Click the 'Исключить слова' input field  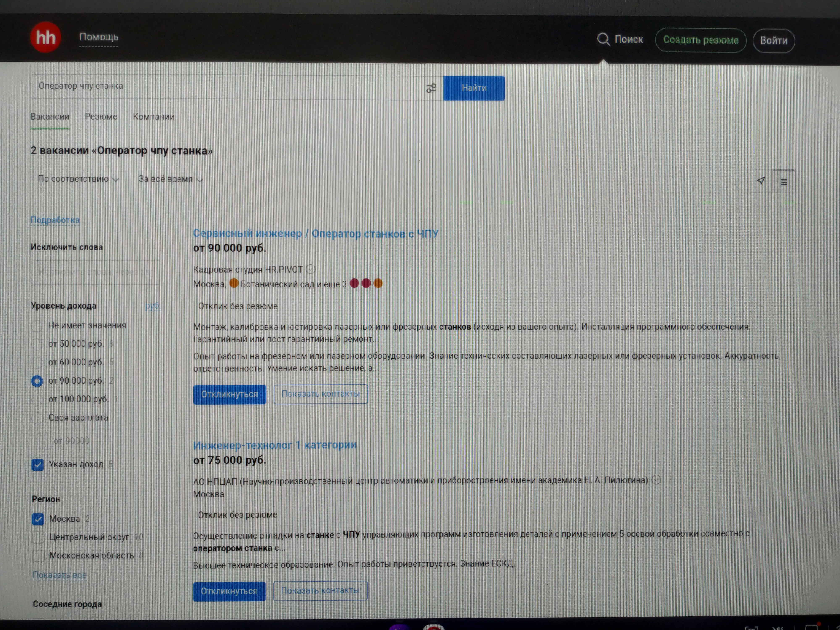pyautogui.click(x=96, y=272)
